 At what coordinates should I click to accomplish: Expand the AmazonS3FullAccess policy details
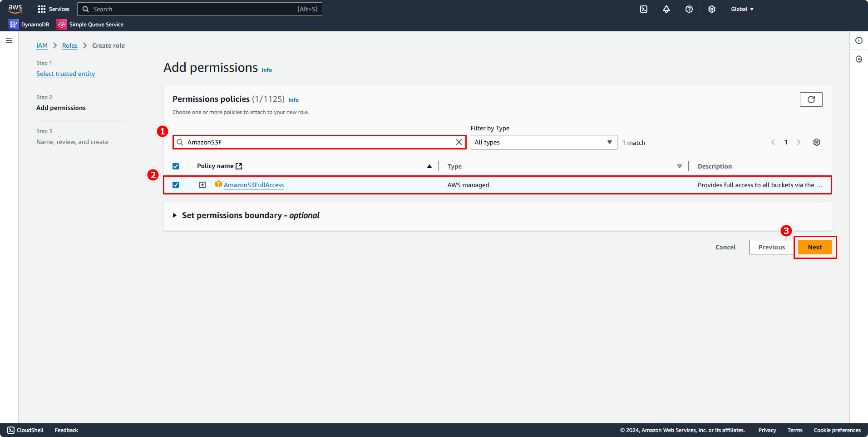202,185
